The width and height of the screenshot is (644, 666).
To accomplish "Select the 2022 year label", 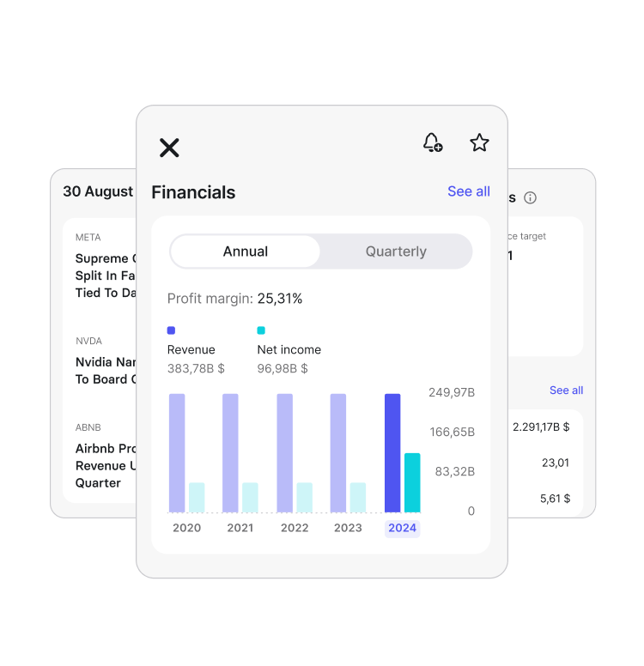I will point(295,528).
